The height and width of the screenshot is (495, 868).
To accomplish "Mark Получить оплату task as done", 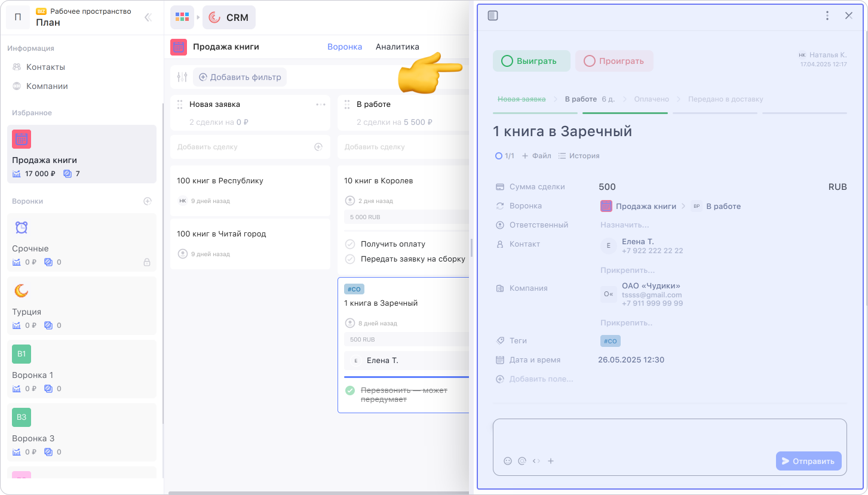I will (351, 244).
